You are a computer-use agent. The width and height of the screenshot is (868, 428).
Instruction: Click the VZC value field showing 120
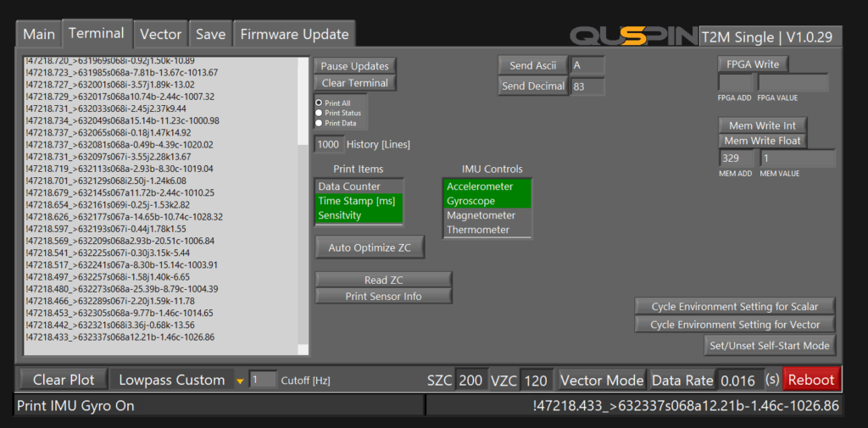(x=537, y=381)
